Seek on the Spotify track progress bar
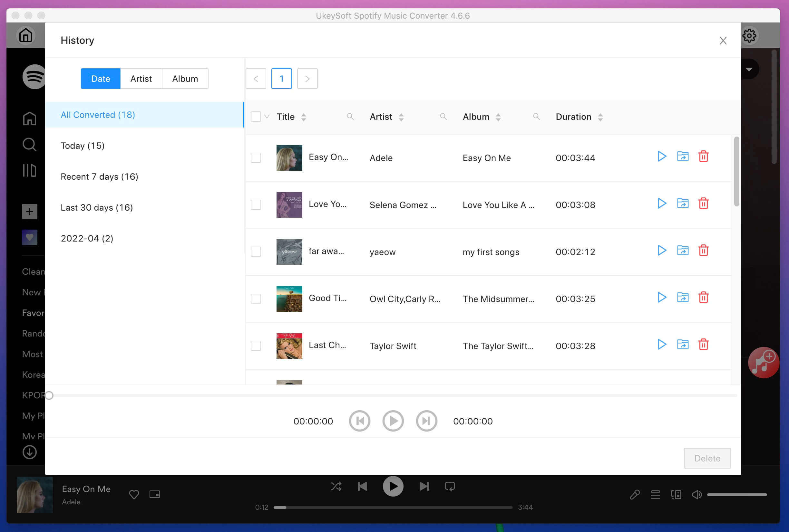Image resolution: width=789 pixels, height=532 pixels. [393, 508]
